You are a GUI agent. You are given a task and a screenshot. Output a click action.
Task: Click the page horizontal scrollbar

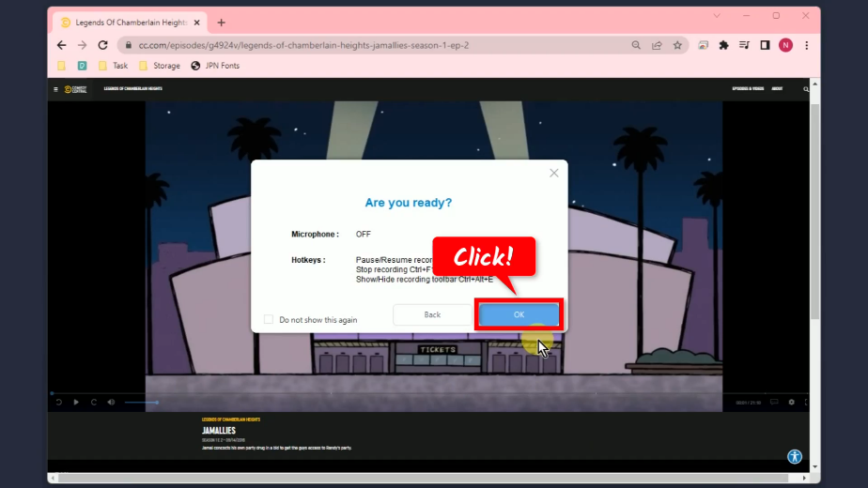coord(424,478)
